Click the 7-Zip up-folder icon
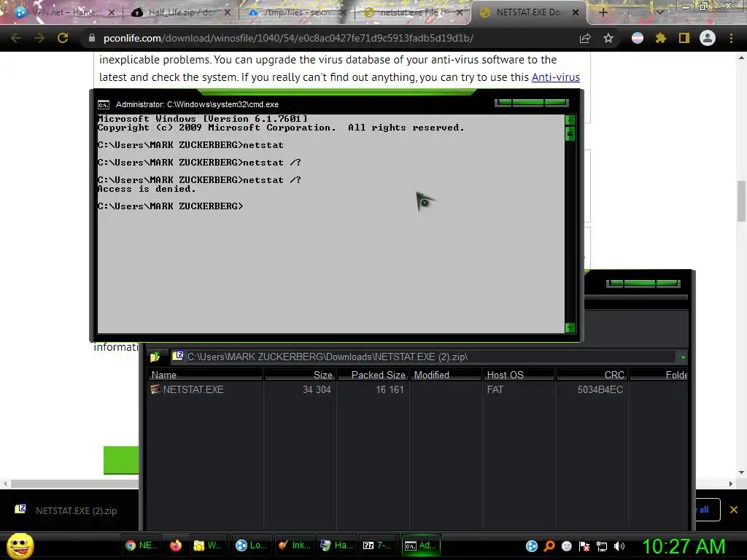This screenshot has width=747, height=560. click(155, 357)
